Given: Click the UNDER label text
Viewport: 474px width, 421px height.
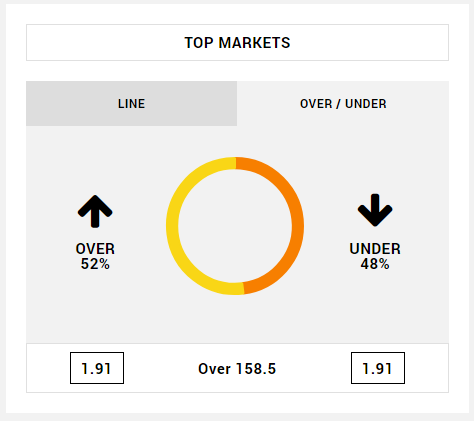Looking at the screenshot, I should pos(375,249).
